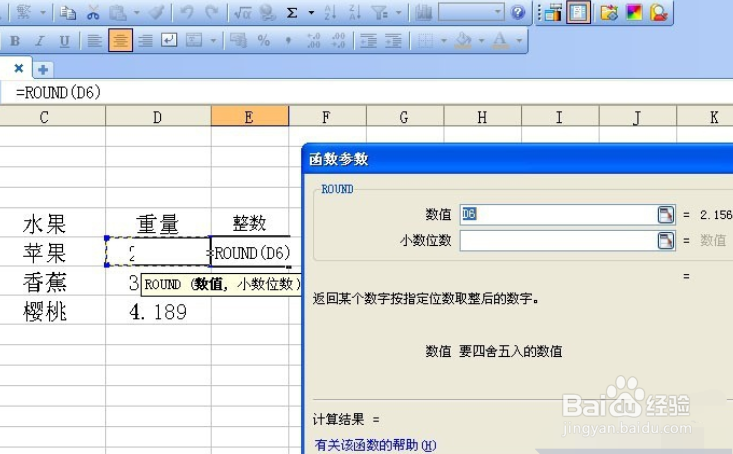This screenshot has width=733, height=454.
Task: Toggle align right
Action: pyautogui.click(x=145, y=41)
